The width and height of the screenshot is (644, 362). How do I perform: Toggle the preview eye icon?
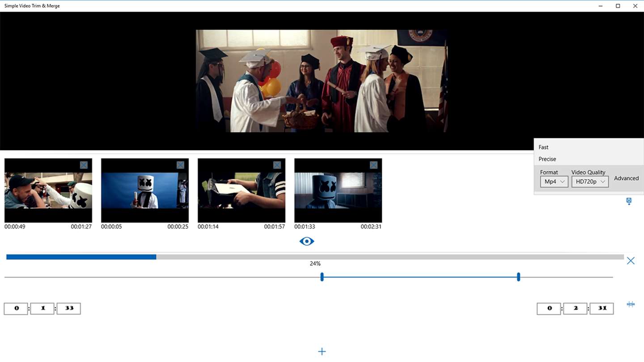307,241
